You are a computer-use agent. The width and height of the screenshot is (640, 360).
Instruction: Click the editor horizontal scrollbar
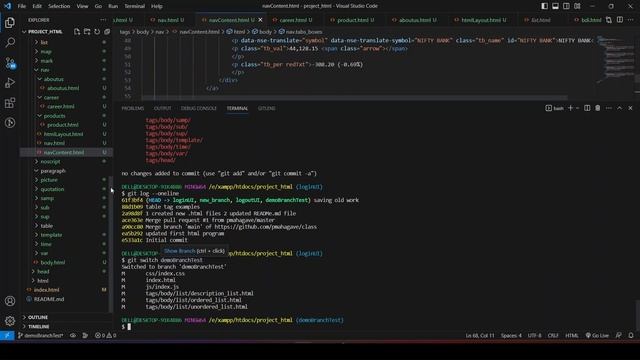tap(354, 98)
